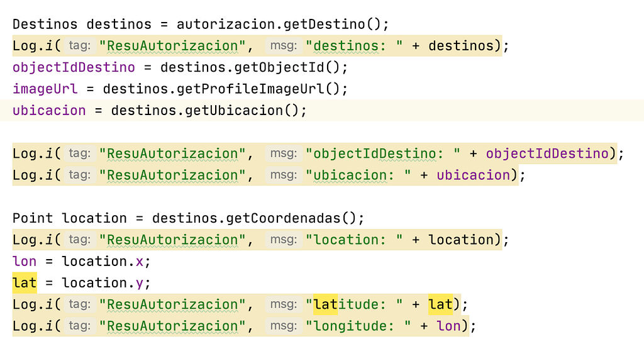The image size is (644, 349).
Task: Click the Destinos type name in the declaration
Action: pyautogui.click(x=45, y=25)
